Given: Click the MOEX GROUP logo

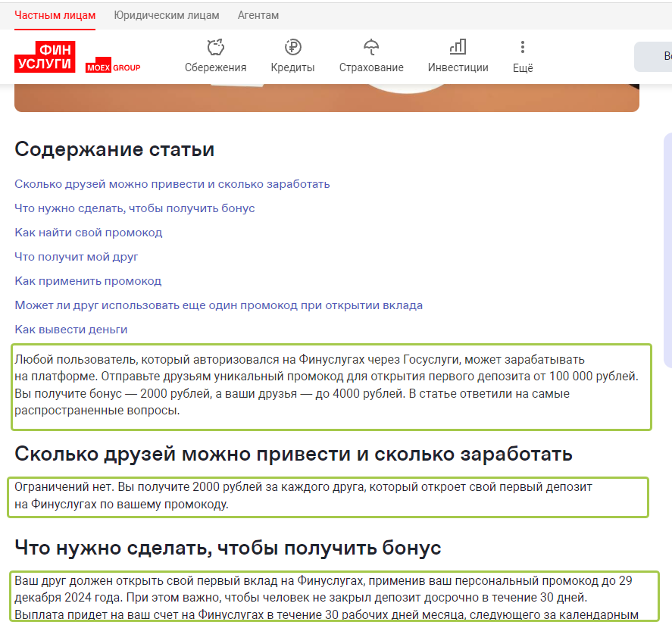Looking at the screenshot, I should click(113, 67).
